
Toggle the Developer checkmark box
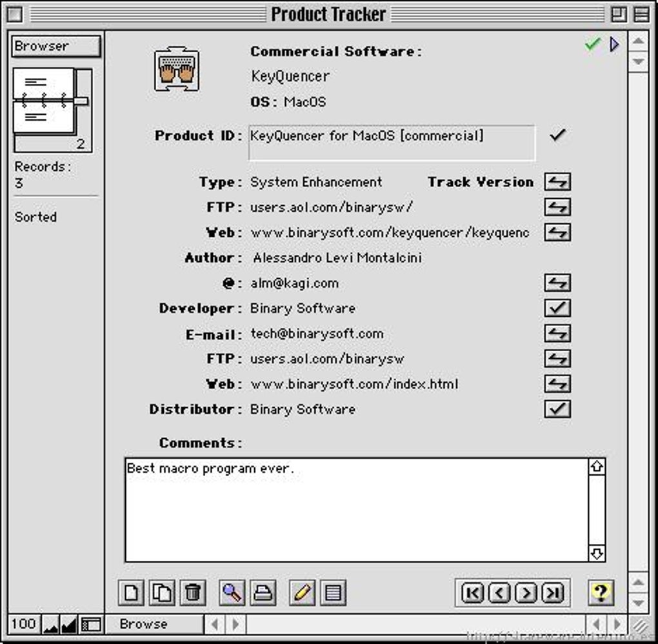(557, 308)
